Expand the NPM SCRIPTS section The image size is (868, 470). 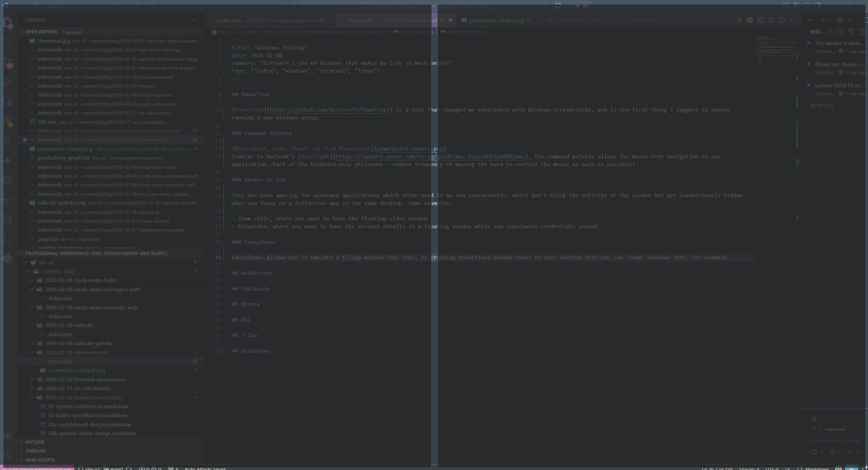(x=40, y=460)
